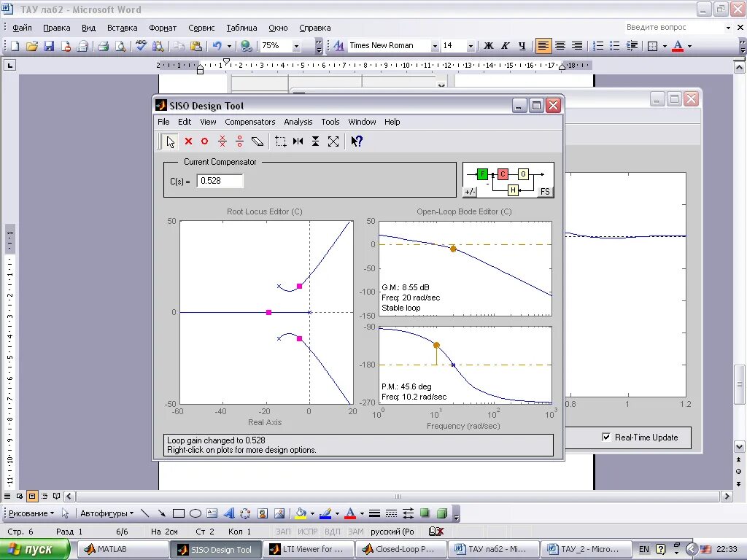Run spelling check (ABC) in Word
Screen dimensions: 747x560
point(141,46)
